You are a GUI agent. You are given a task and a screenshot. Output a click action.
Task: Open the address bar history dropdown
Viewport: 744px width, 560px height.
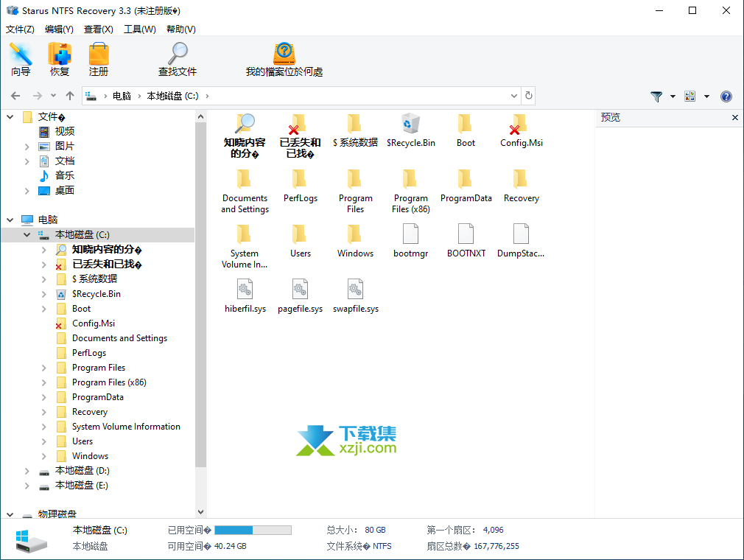click(514, 96)
